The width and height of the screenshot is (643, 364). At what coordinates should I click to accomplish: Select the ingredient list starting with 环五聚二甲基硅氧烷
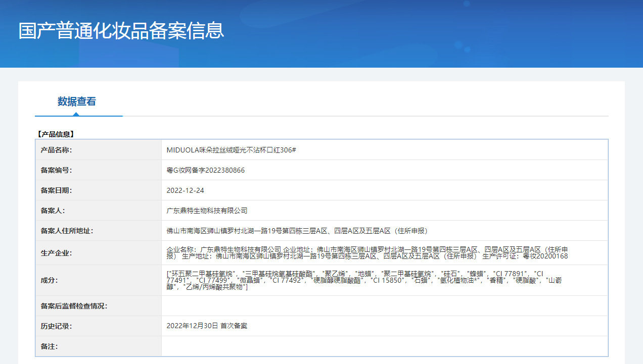coord(364,280)
